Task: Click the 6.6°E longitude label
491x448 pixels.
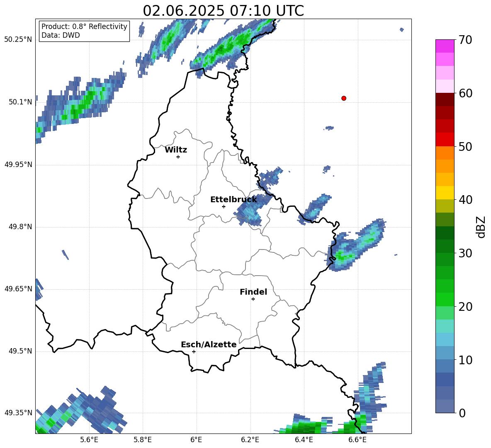Action: click(357, 440)
